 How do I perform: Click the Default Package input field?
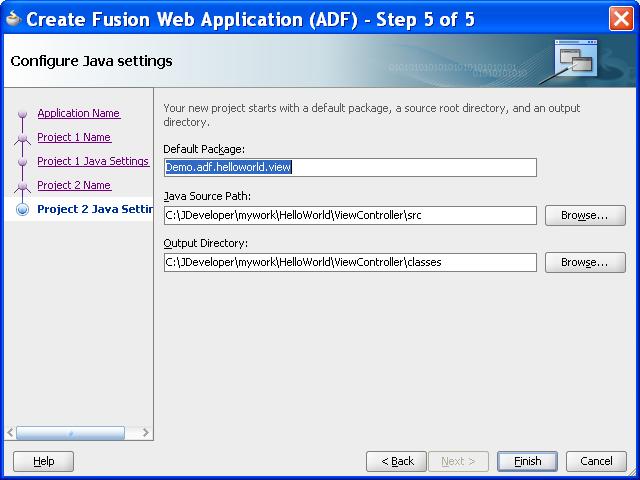click(x=350, y=167)
